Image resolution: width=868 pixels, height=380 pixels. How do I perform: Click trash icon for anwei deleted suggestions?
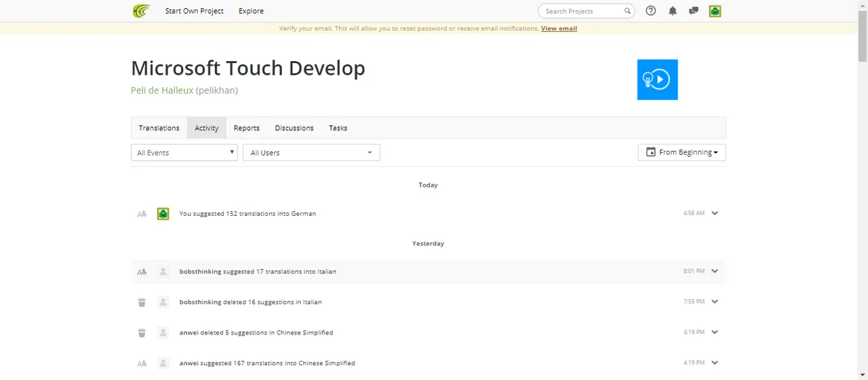tap(142, 332)
